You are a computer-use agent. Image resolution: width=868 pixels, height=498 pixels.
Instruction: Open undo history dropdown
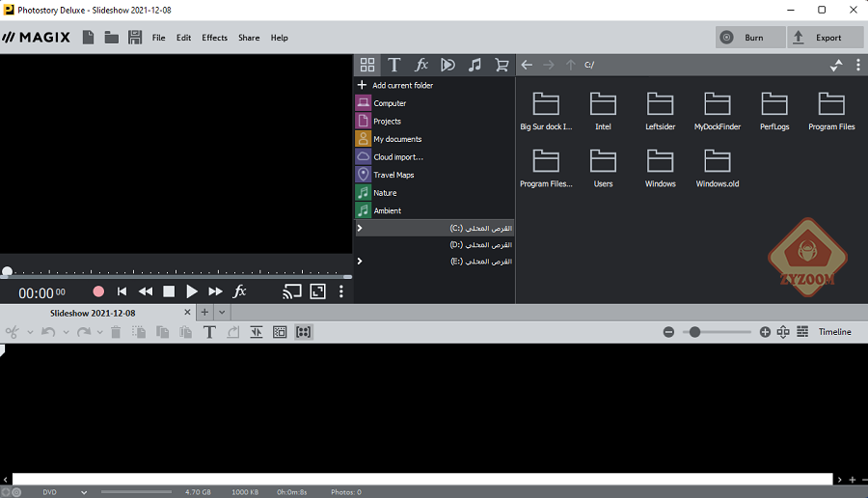(x=66, y=332)
